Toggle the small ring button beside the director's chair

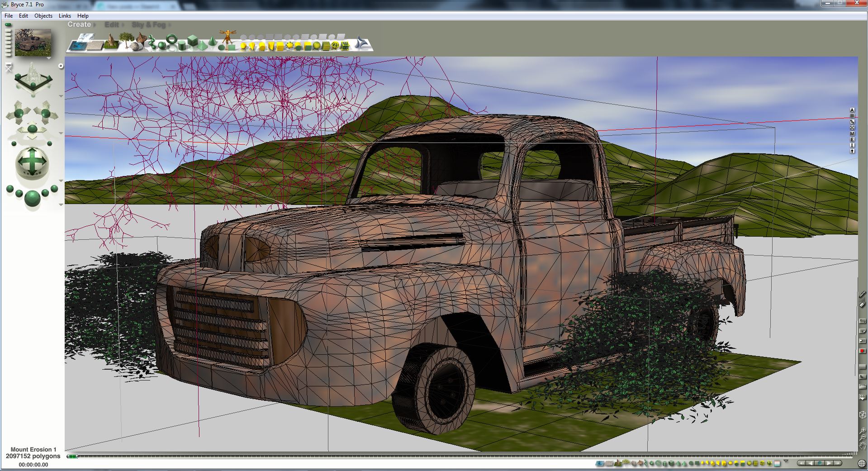coord(61,66)
